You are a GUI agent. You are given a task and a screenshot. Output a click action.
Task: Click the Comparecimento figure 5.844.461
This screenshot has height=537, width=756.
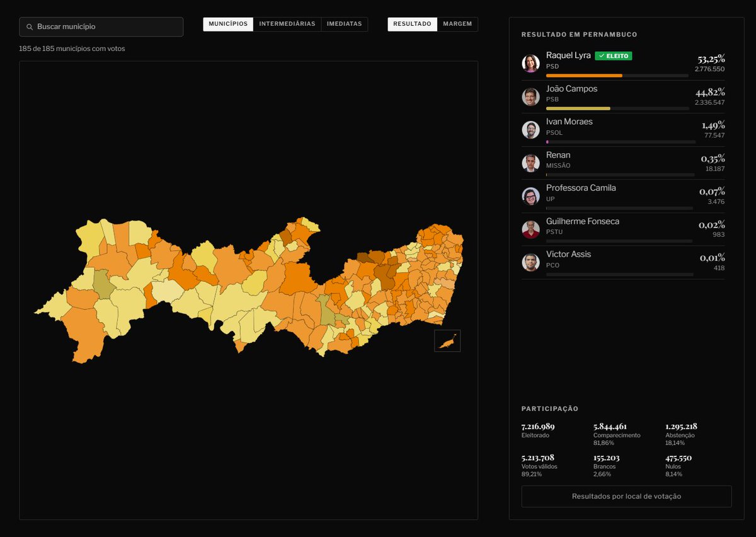[x=610, y=426]
